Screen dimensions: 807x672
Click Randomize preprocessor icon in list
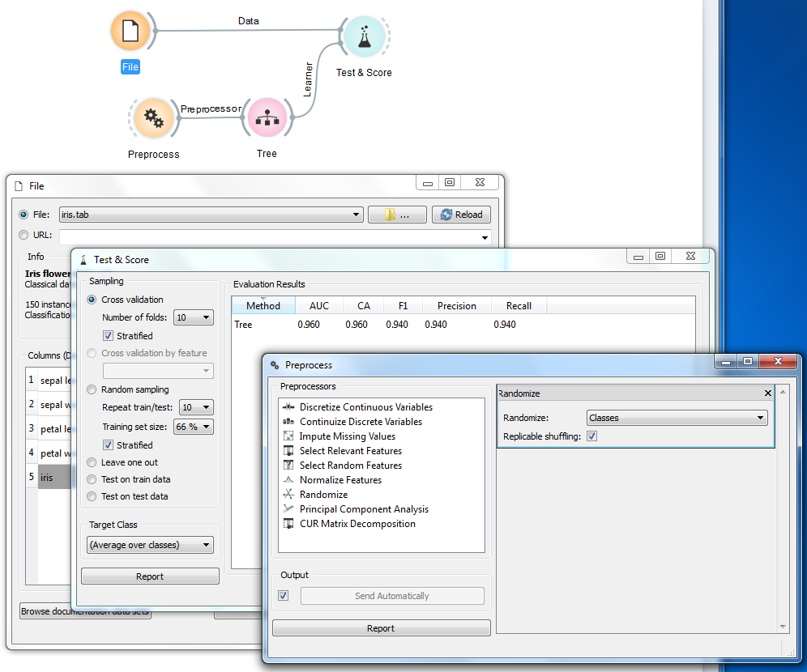288,495
